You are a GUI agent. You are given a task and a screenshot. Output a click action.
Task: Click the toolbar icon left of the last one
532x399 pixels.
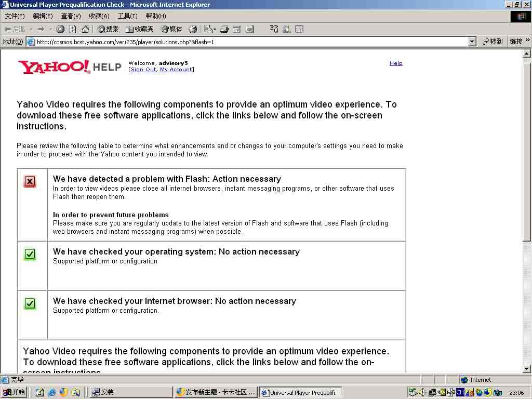point(287,29)
